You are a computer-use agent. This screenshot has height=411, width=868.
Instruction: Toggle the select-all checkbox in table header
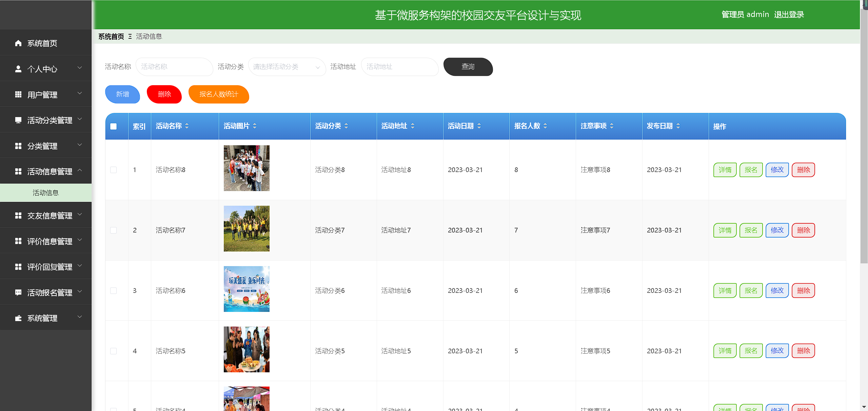114,126
